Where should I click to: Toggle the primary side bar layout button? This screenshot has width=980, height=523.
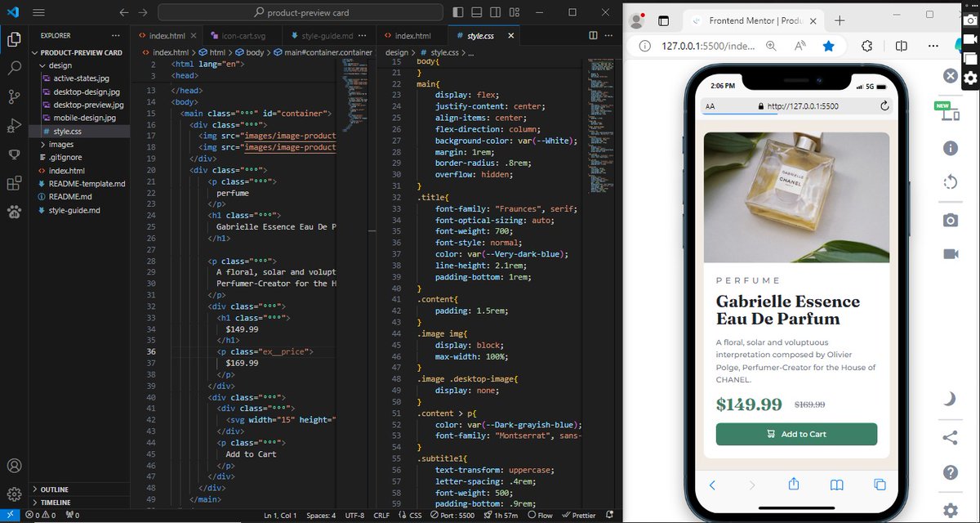460,12
